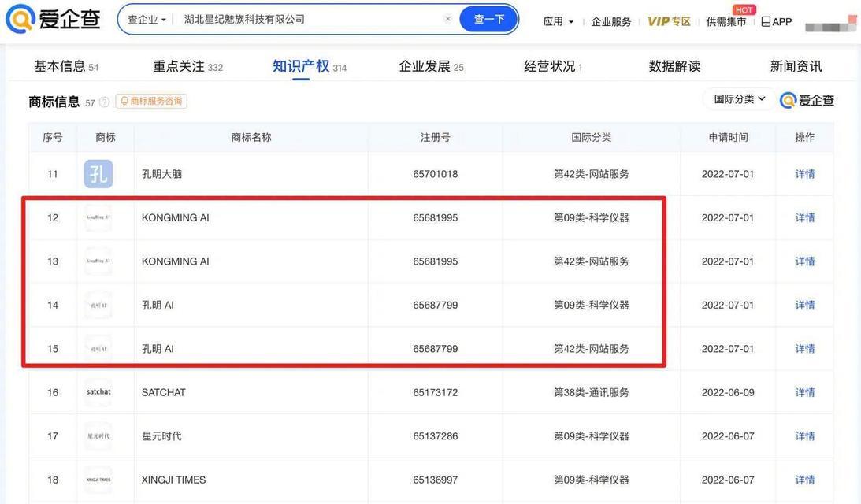This screenshot has width=861, height=504.
Task: Click the trademark name 孔明大脑
Action: click(161, 174)
